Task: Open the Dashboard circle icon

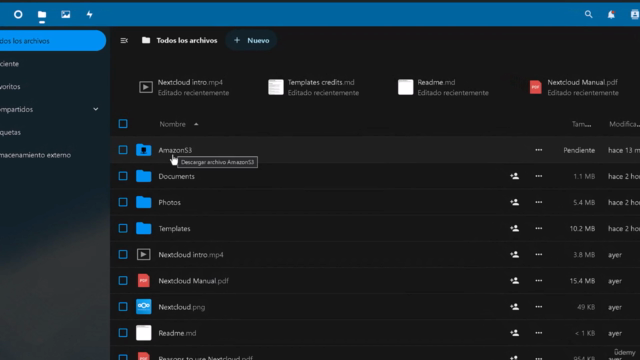Action: click(x=18, y=15)
